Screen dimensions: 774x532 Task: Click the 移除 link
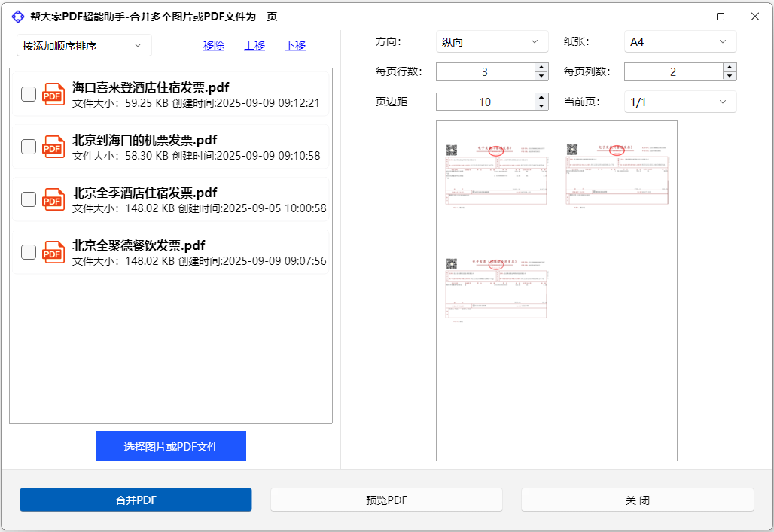(214, 46)
